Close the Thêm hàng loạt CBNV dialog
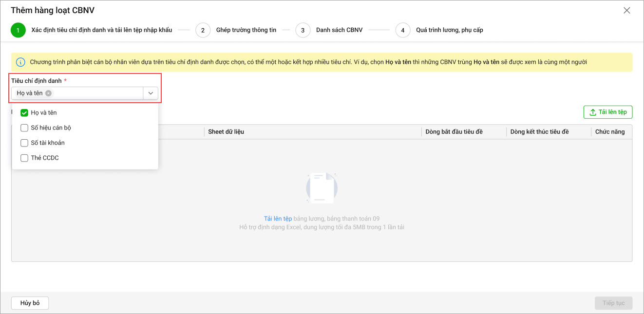The image size is (644, 314). tap(626, 10)
